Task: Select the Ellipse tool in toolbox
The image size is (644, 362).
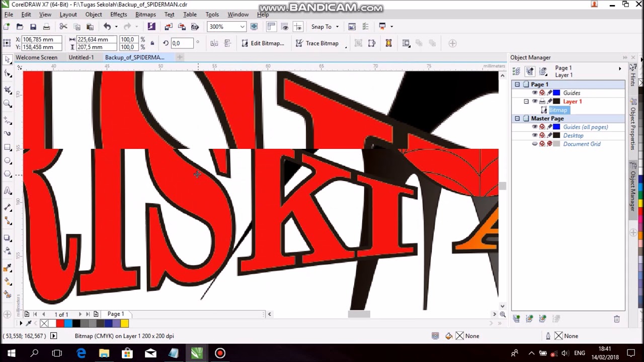Action: [x=8, y=161]
